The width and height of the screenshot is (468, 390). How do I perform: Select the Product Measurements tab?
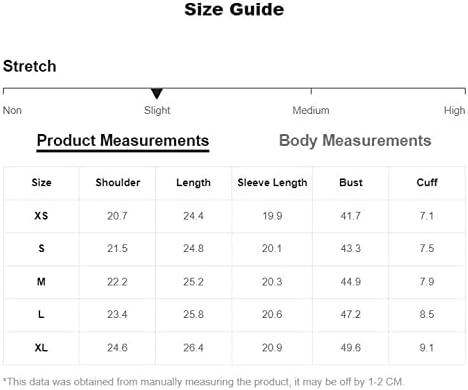(123, 141)
